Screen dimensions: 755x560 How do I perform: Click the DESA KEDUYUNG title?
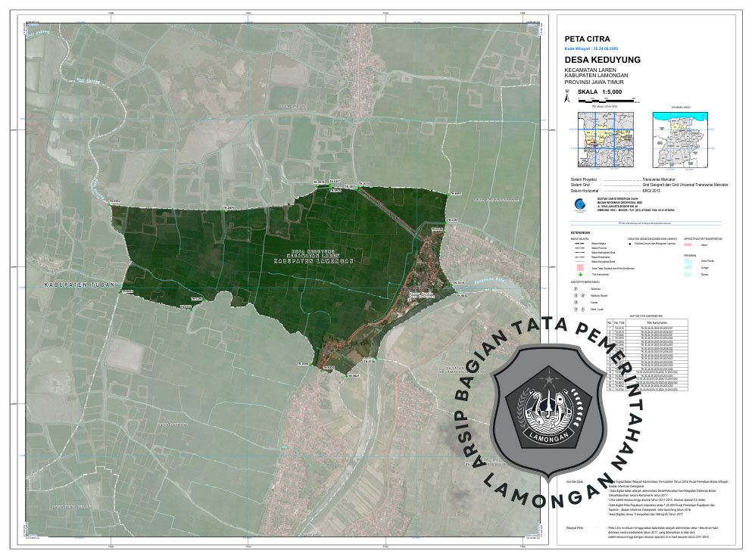(602, 60)
